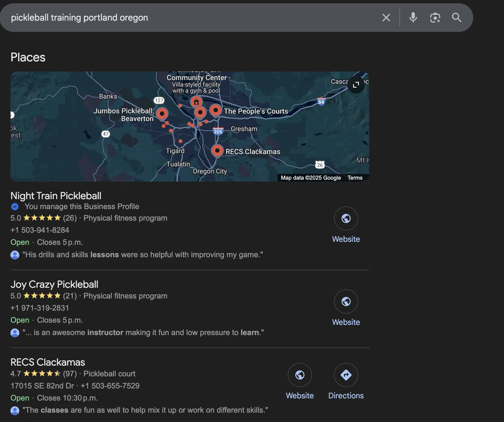504x422 pixels.
Task: Click the Interstate 205 shield on map
Action: [218, 131]
